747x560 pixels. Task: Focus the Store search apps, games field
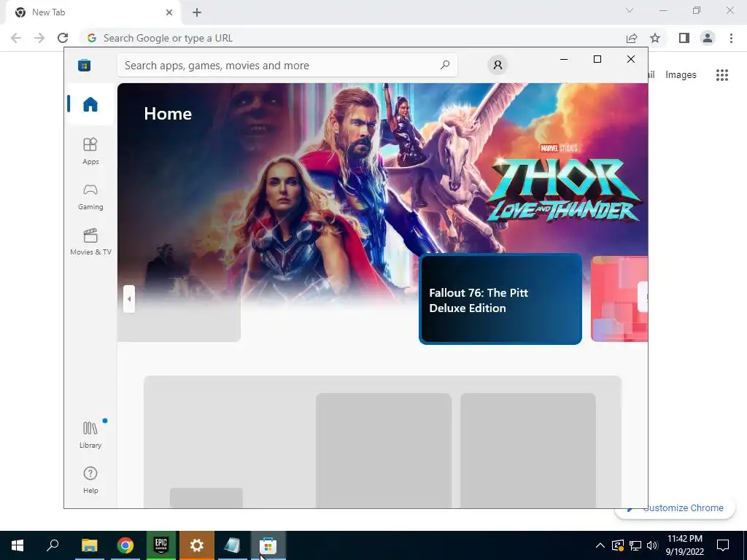[287, 65]
